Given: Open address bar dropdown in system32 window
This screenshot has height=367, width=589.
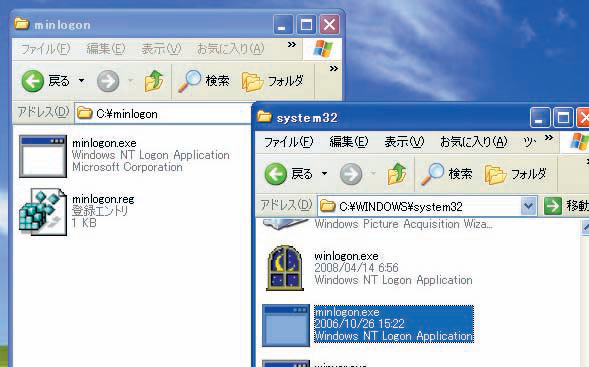Looking at the screenshot, I should (529, 206).
